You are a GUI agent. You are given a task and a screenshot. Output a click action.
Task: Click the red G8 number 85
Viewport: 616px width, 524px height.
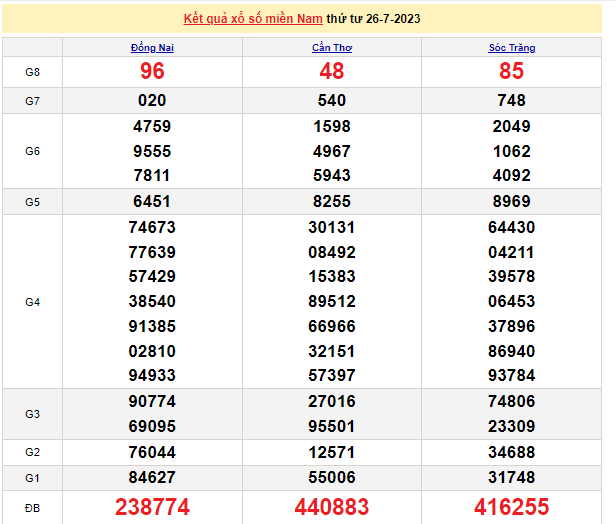[512, 72]
